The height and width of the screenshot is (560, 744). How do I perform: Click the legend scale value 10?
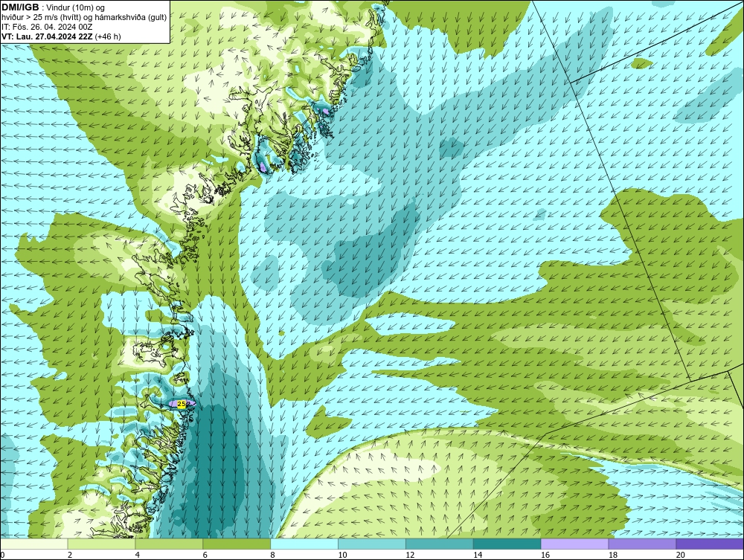click(342, 555)
